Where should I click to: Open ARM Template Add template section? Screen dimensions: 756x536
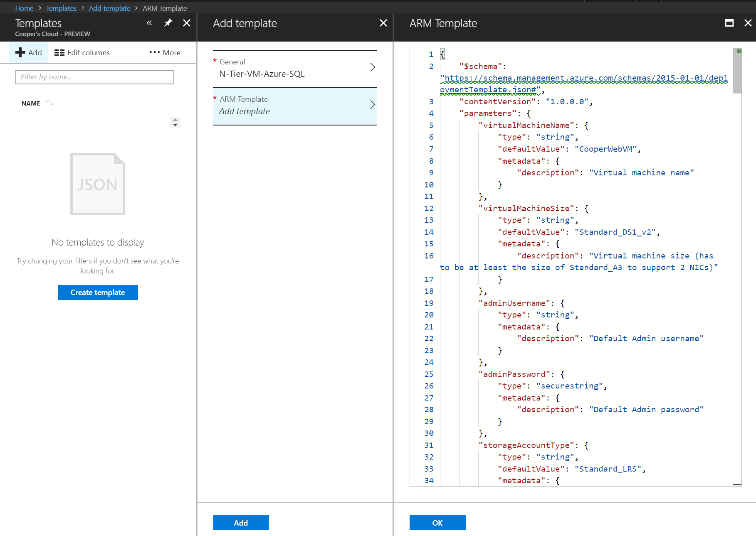(x=295, y=106)
